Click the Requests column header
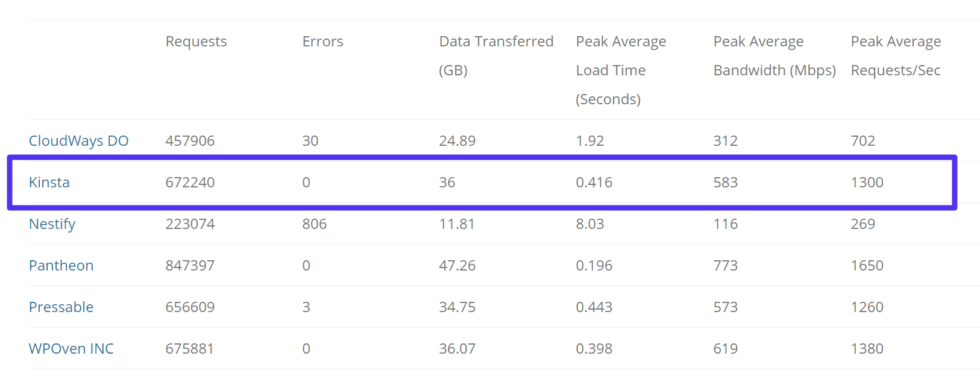980x388 pixels. coord(196,42)
